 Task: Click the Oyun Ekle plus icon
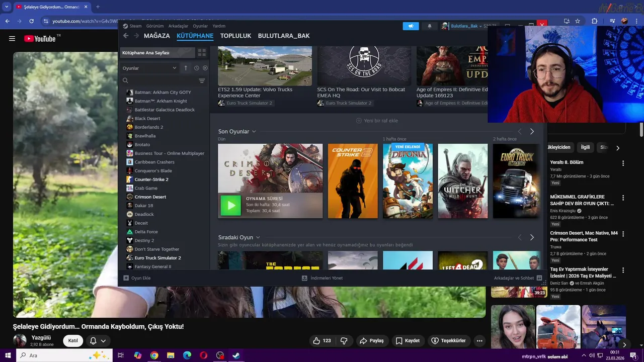pos(126,278)
